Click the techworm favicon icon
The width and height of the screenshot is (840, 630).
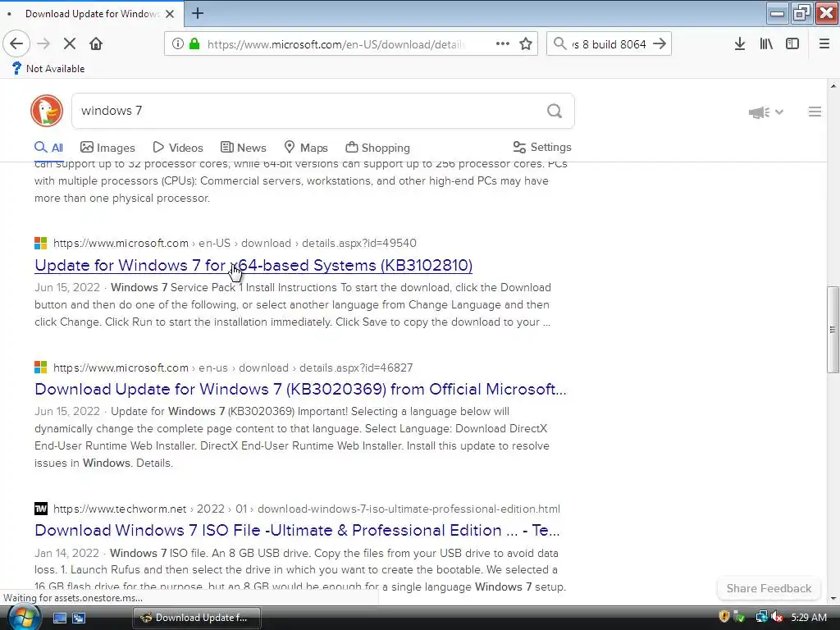41,509
